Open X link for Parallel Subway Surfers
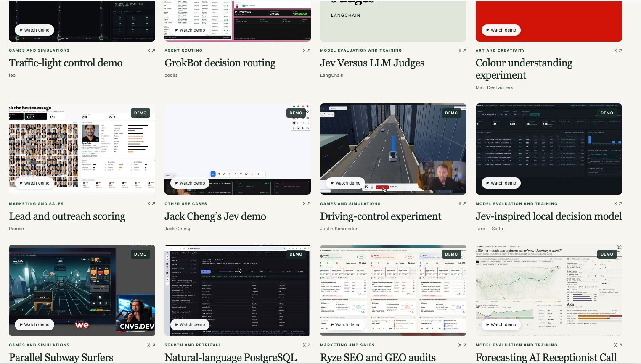This screenshot has height=364, width=641. click(151, 345)
